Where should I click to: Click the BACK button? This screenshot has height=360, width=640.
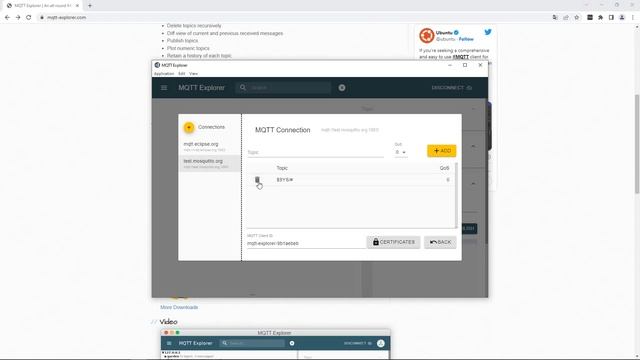pyautogui.click(x=440, y=242)
